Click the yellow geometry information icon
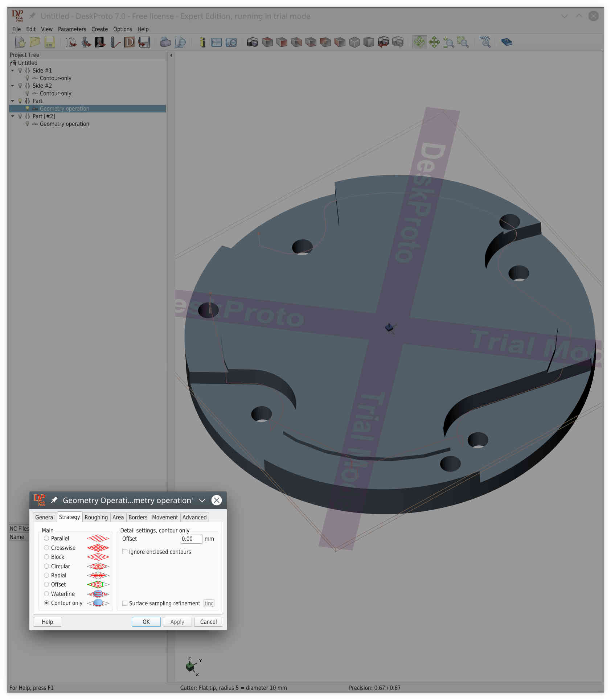The height and width of the screenshot is (700, 611). pos(202,42)
